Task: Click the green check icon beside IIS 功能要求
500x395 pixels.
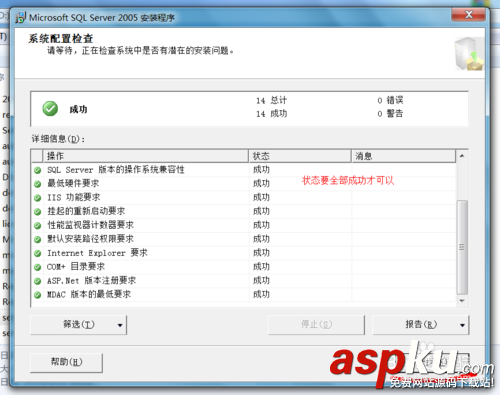Action: click(37, 198)
